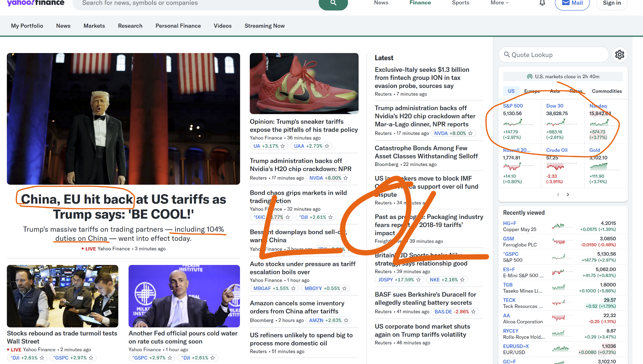Viewport: 643px width, 364px height.
Task: Star ^DJI ticker under Stocks rebound article
Action: [42, 358]
